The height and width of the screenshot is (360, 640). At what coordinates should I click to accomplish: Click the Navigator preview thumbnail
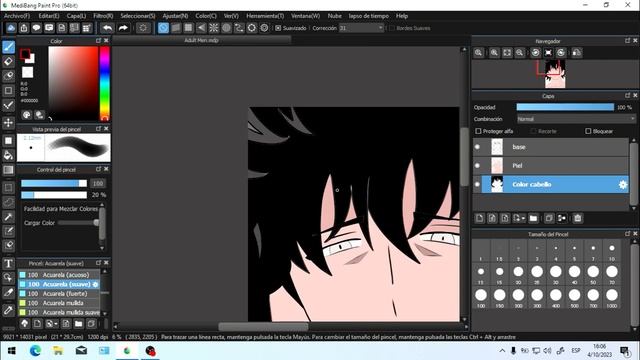[x=555, y=74]
